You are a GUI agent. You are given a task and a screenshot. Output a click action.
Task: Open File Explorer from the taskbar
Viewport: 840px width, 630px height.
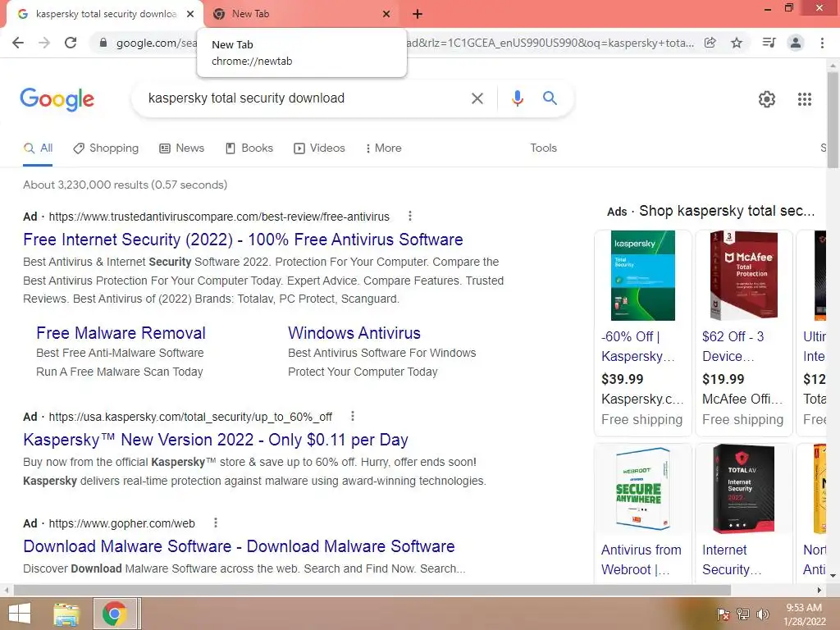pyautogui.click(x=66, y=614)
